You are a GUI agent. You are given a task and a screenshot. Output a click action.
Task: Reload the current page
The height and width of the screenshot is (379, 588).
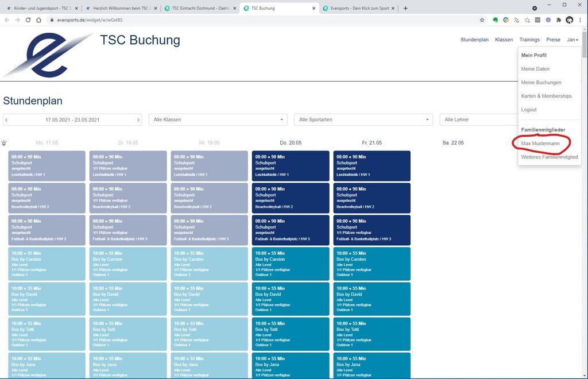(28, 20)
